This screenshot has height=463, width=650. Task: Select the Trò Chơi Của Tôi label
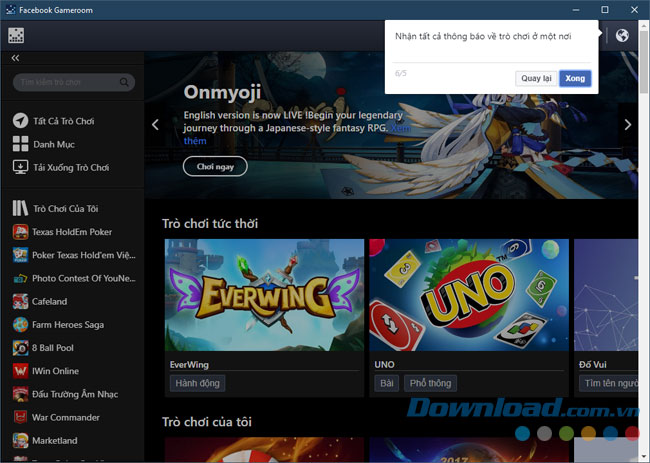click(66, 208)
